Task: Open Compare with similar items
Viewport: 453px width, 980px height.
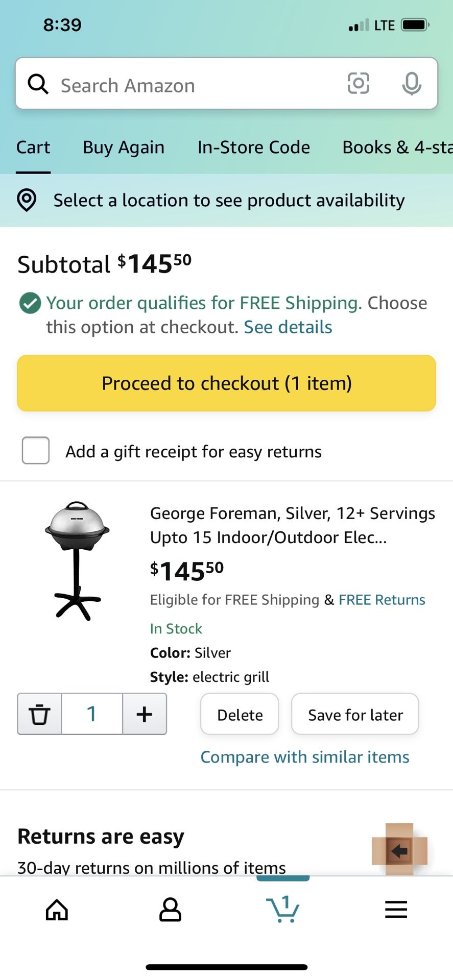Action: tap(305, 757)
